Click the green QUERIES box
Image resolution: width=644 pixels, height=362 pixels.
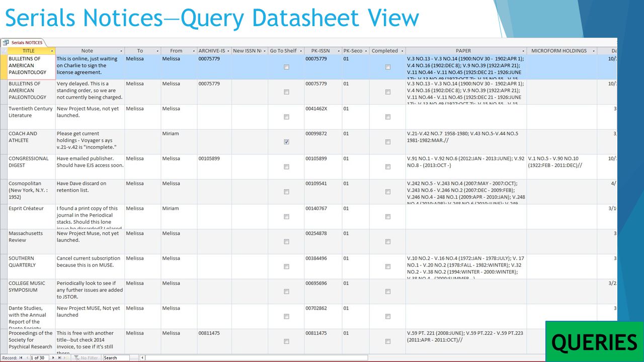[594, 341]
